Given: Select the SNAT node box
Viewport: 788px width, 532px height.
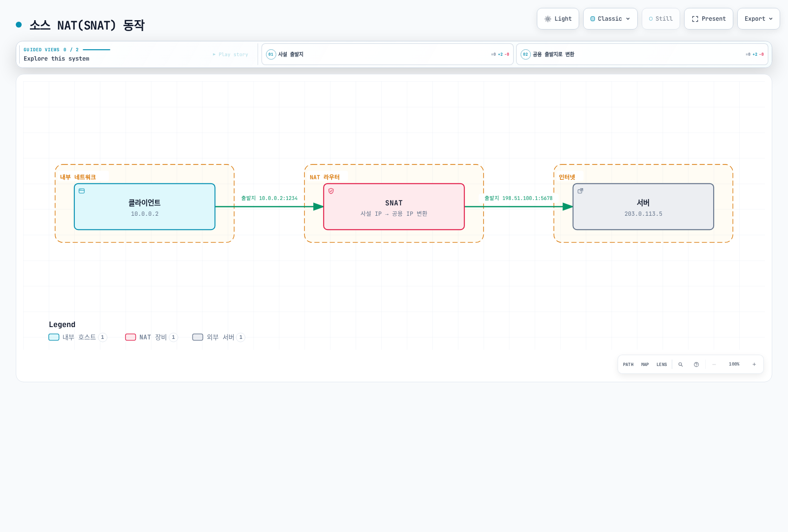Looking at the screenshot, I should pos(394,207).
